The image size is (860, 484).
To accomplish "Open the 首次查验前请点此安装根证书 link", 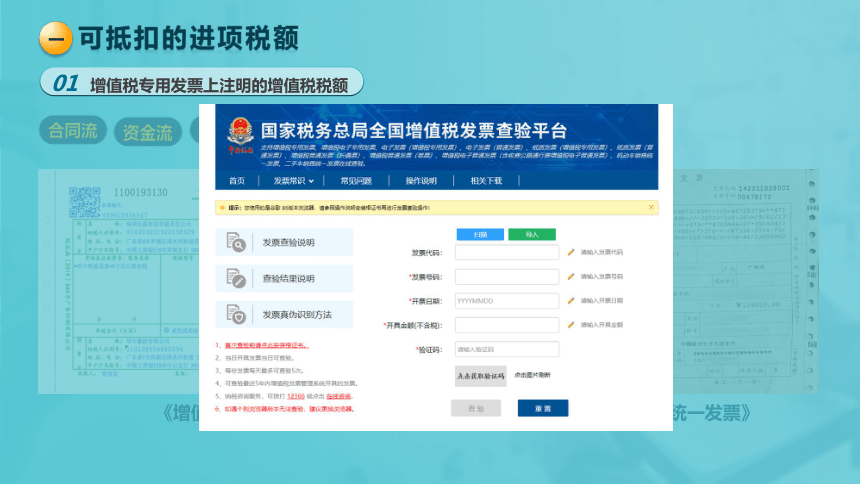I will (x=267, y=346).
